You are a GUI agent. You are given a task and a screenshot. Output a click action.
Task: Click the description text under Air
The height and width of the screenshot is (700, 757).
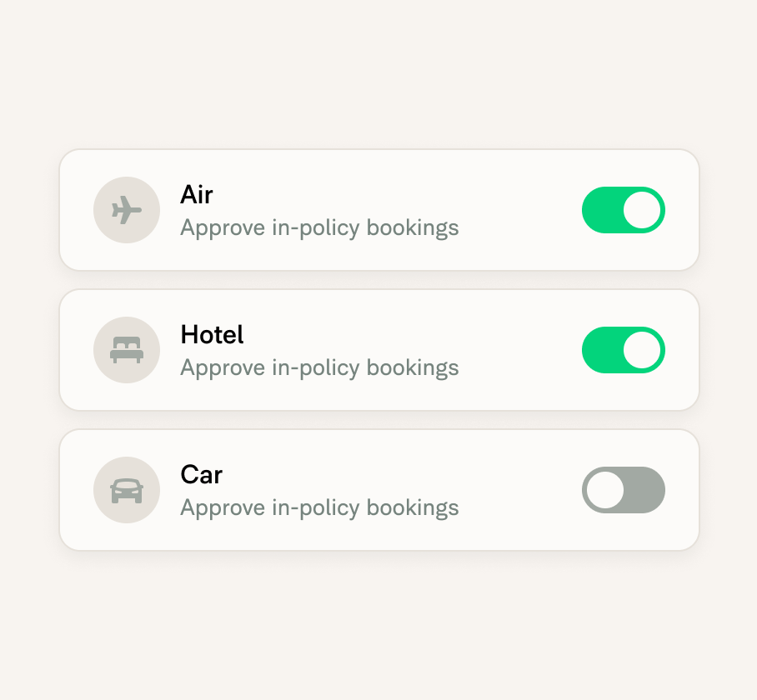coord(319,227)
